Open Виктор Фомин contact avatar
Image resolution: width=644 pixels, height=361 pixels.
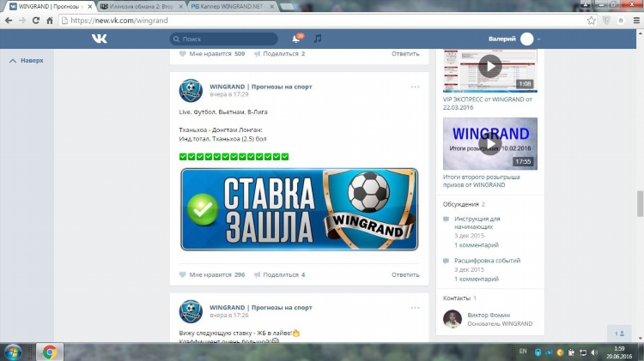453,319
